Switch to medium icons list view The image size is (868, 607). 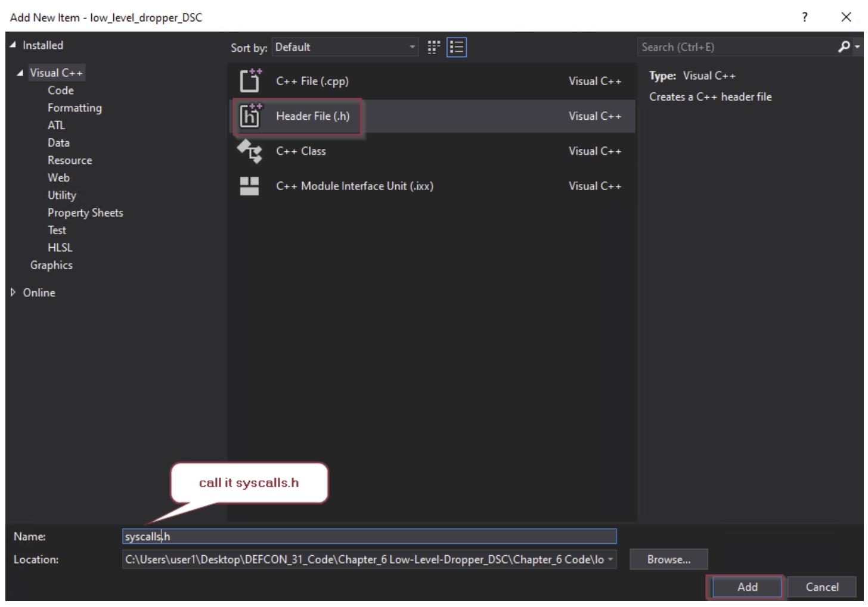[457, 47]
